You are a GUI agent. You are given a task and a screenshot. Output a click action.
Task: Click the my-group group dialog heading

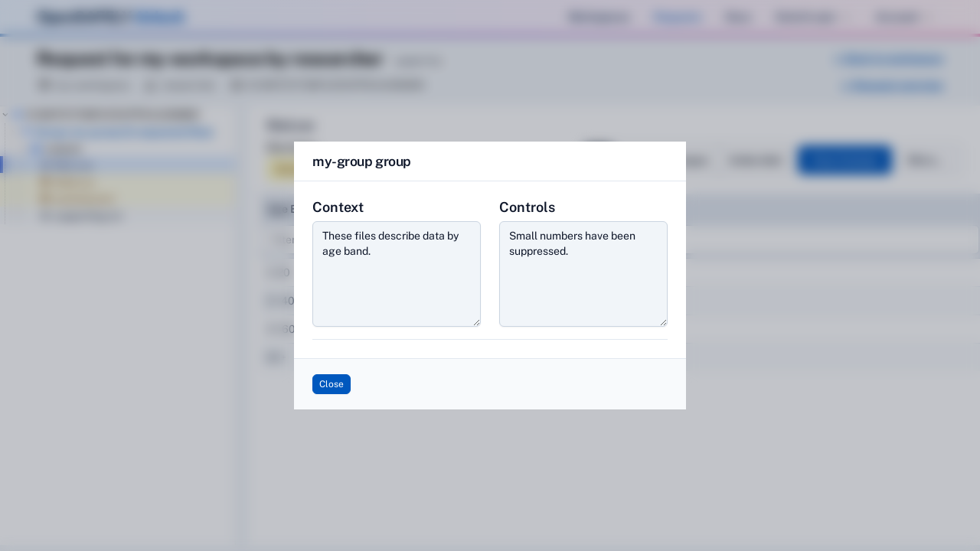pyautogui.click(x=361, y=161)
